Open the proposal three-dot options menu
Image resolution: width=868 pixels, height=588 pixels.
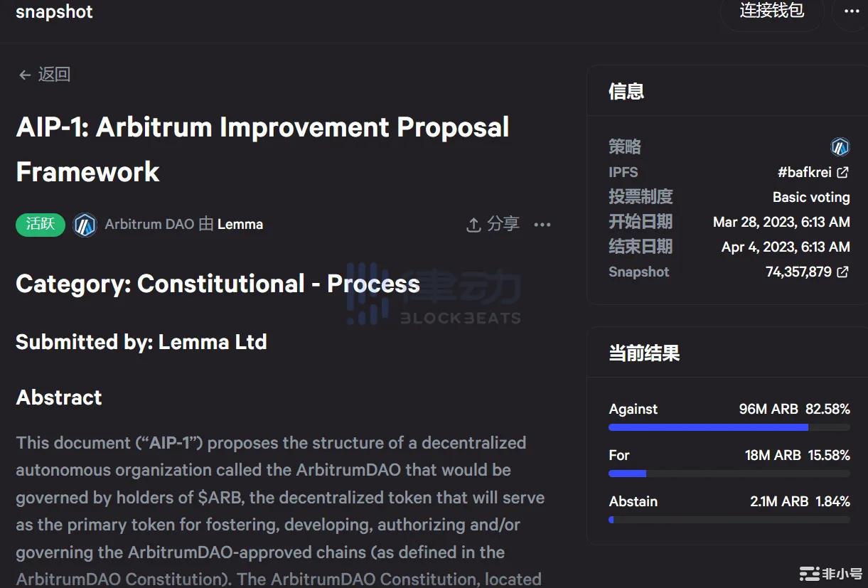pyautogui.click(x=542, y=225)
